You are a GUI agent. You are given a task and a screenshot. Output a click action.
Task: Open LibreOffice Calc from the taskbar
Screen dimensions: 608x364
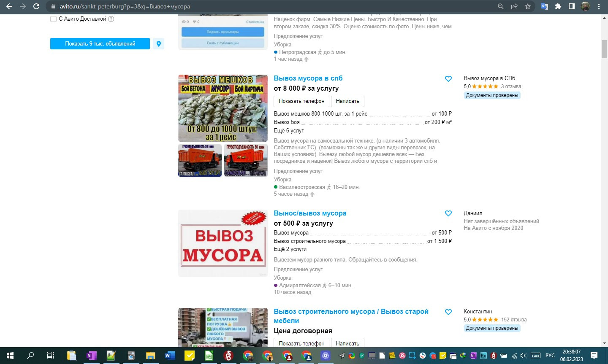[209, 356]
